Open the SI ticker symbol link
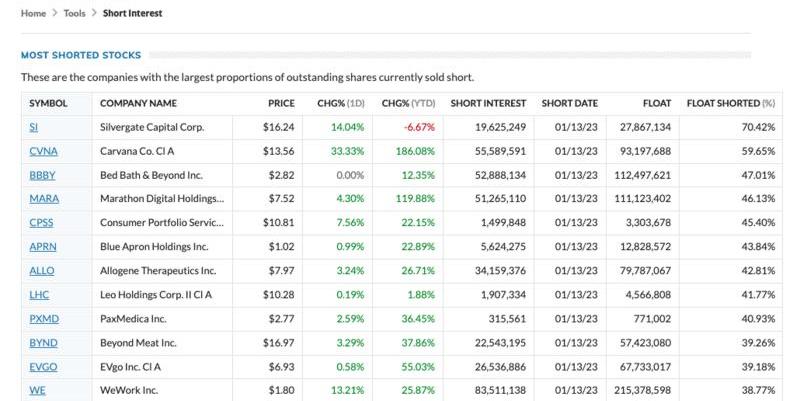800x401 pixels. [x=34, y=127]
